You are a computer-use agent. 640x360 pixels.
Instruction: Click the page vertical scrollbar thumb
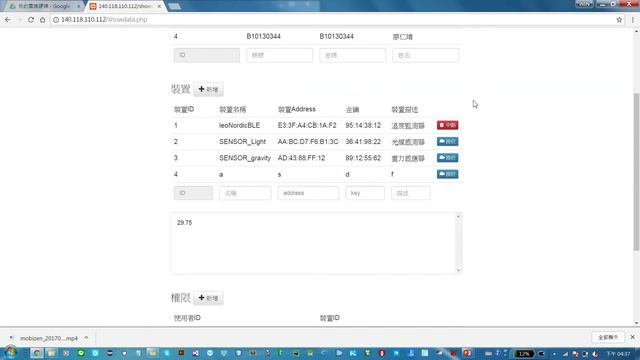[636, 171]
